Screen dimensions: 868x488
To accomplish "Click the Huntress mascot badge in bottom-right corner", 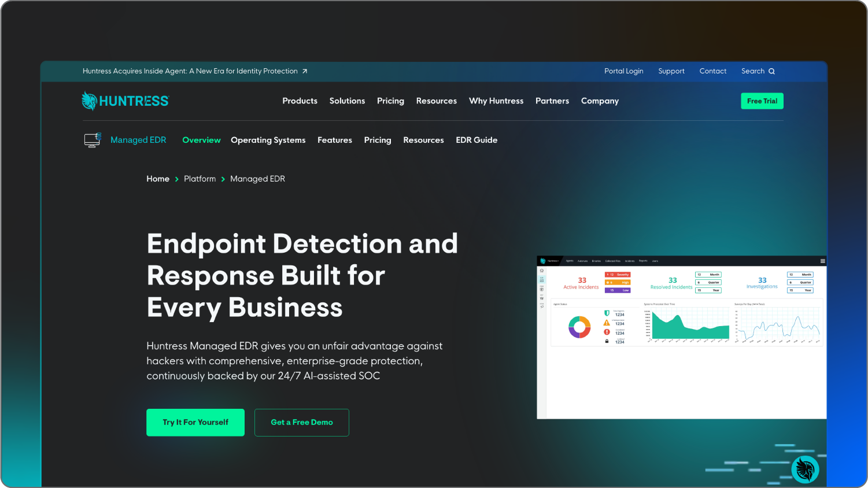I will 805,469.
